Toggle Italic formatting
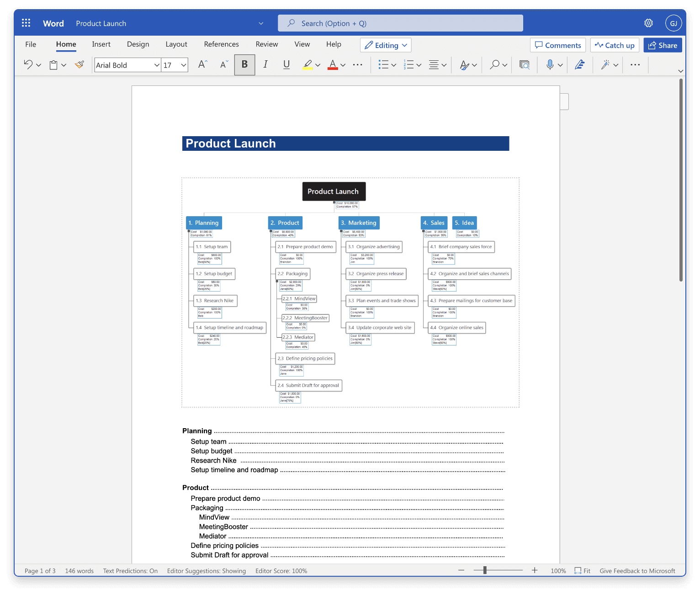700x595 pixels. [x=265, y=65]
